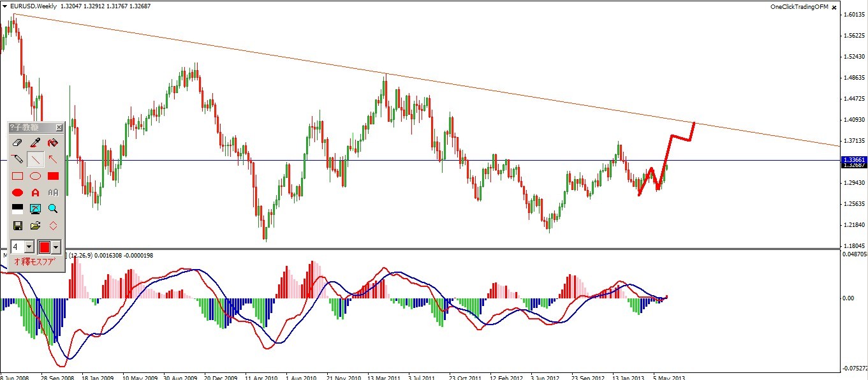Click the 11 Apr 2010 date label
The image size is (868, 380).
click(261, 377)
